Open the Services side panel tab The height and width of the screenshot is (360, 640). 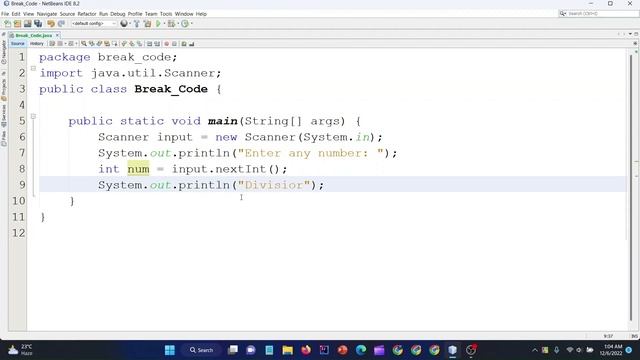click(4, 116)
